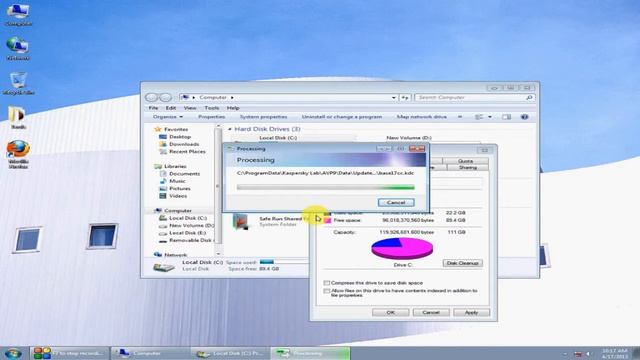Click the Disk Cleanup button
The height and width of the screenshot is (360, 640).
(x=462, y=263)
